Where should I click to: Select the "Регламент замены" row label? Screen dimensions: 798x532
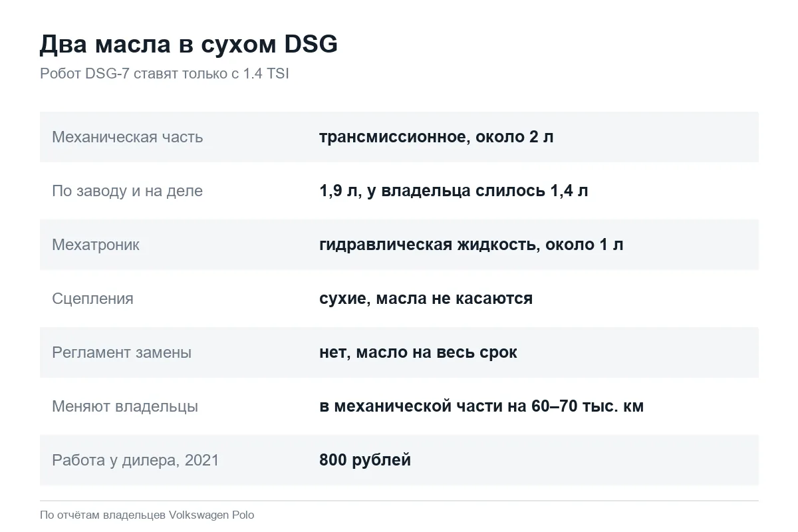(x=122, y=352)
